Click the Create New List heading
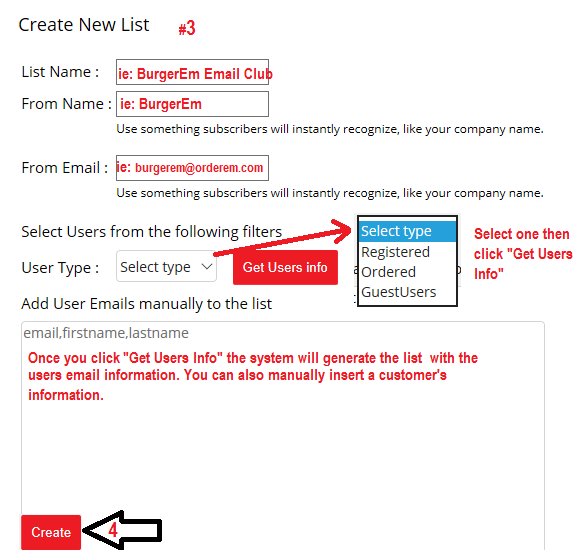 click(84, 25)
